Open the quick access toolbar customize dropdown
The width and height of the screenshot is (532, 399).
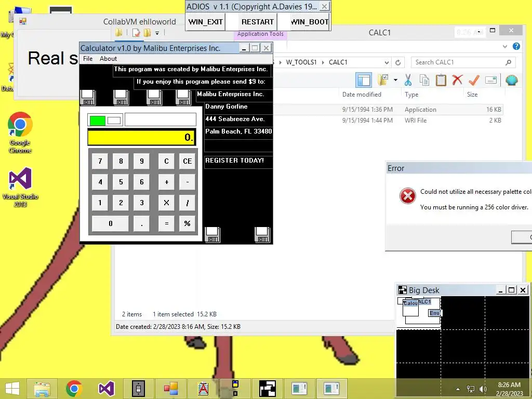157,33
